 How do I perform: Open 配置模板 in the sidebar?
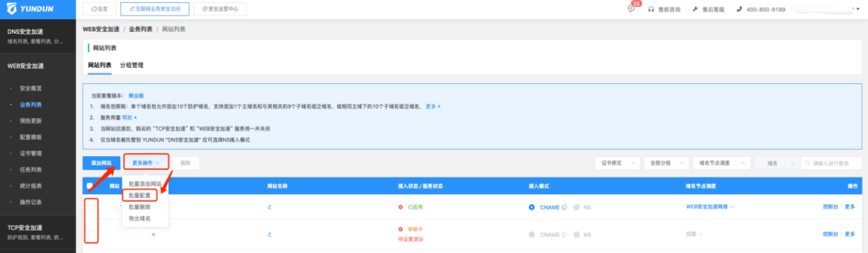[31, 137]
